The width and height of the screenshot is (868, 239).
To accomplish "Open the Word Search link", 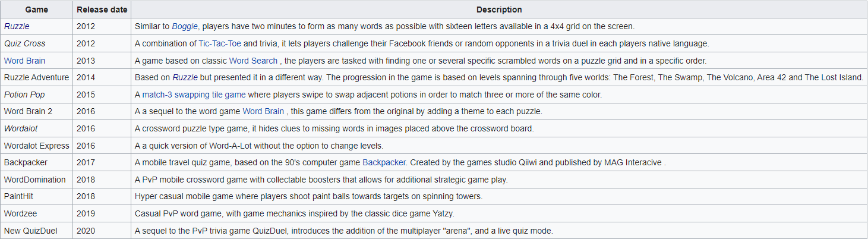I will 253,61.
